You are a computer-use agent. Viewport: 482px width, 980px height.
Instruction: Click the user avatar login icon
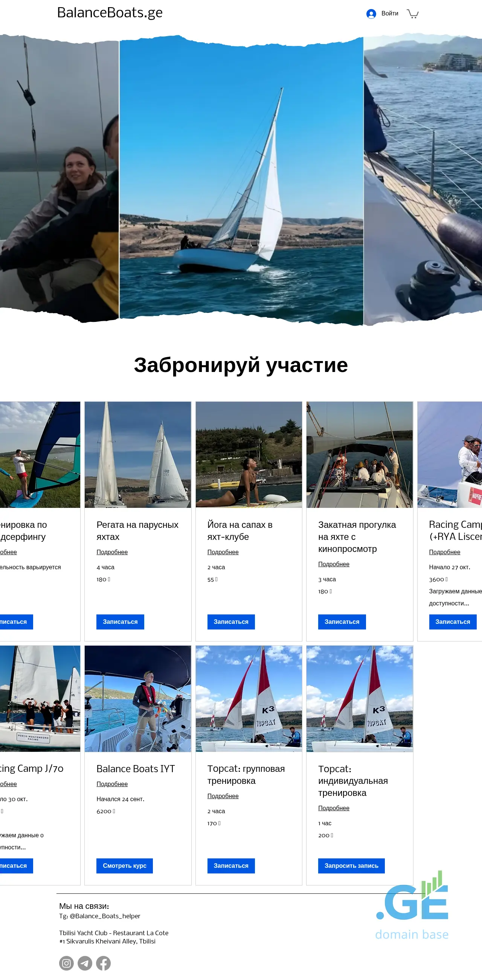pyautogui.click(x=371, y=14)
